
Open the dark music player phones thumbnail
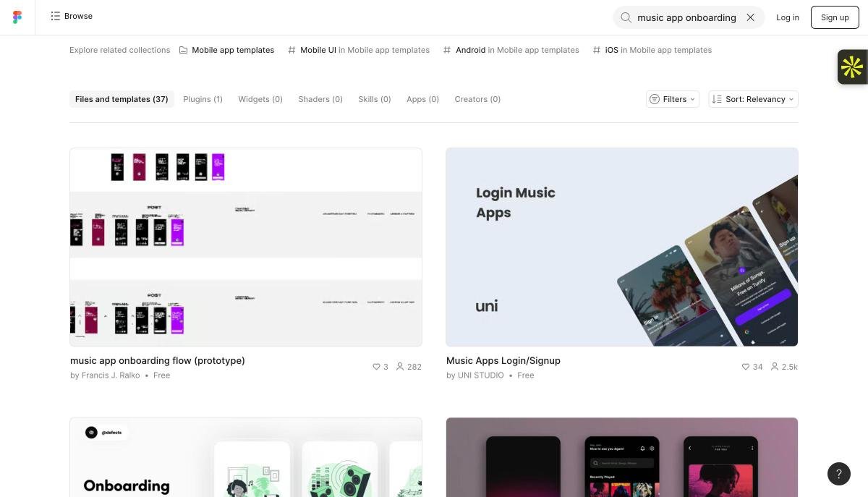tap(622, 457)
